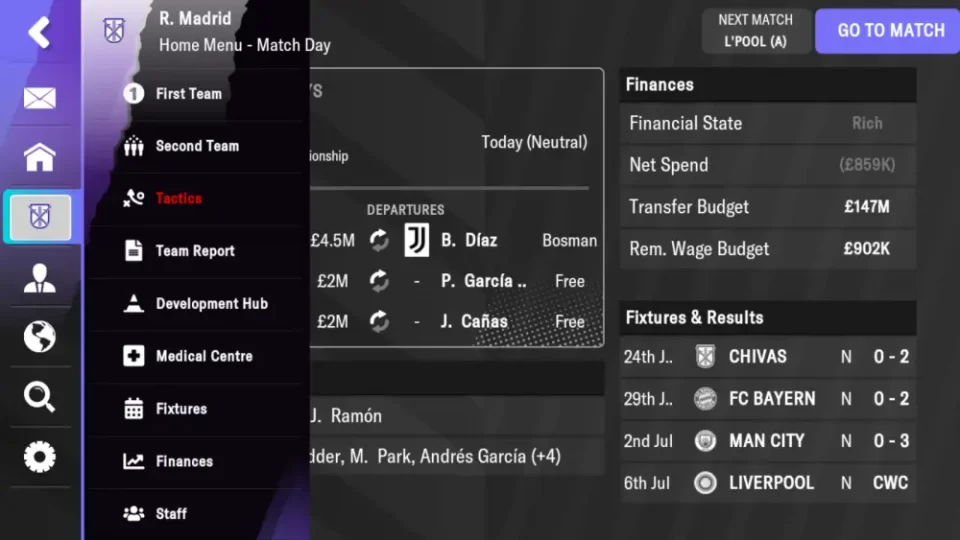Go to the home icon

40,157
